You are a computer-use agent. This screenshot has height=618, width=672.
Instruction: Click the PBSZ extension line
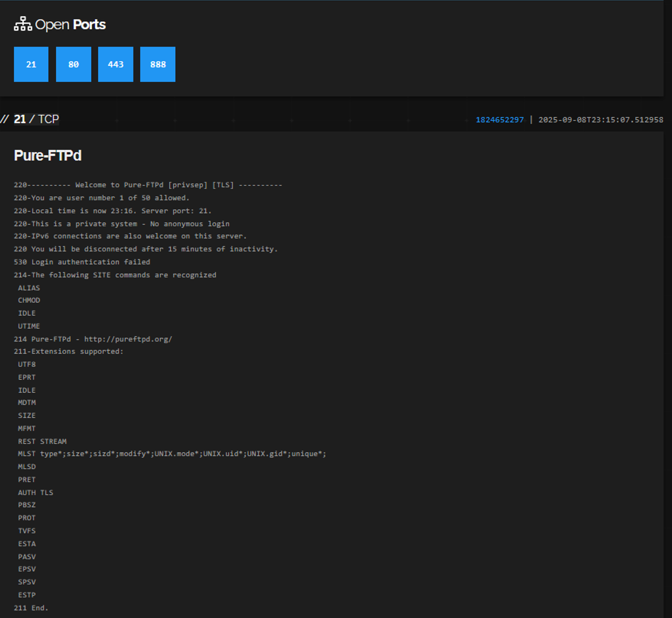[x=26, y=504]
